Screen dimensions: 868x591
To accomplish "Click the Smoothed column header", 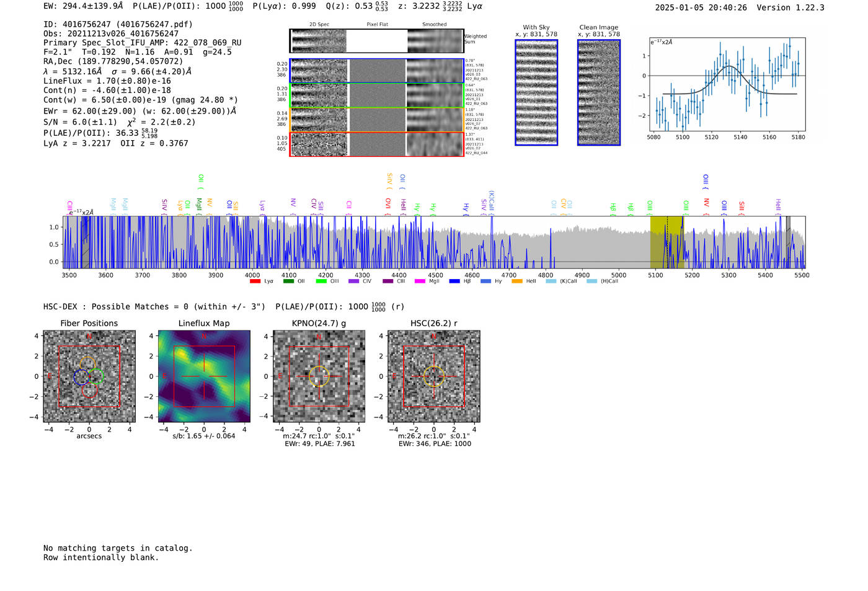I will coord(435,25).
